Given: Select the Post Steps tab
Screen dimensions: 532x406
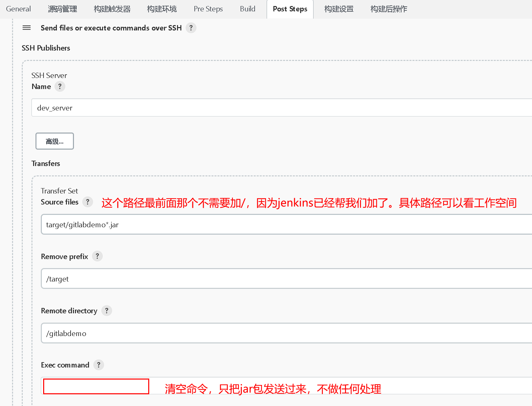Looking at the screenshot, I should coord(290,9).
